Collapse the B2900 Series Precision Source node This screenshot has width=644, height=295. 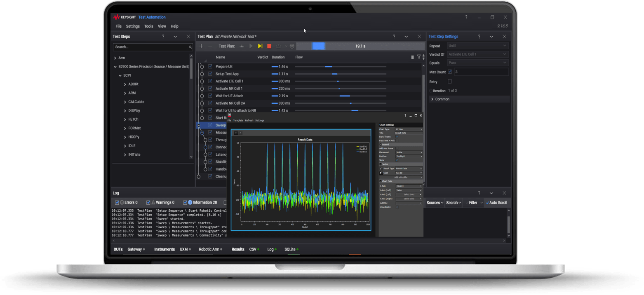(115, 67)
